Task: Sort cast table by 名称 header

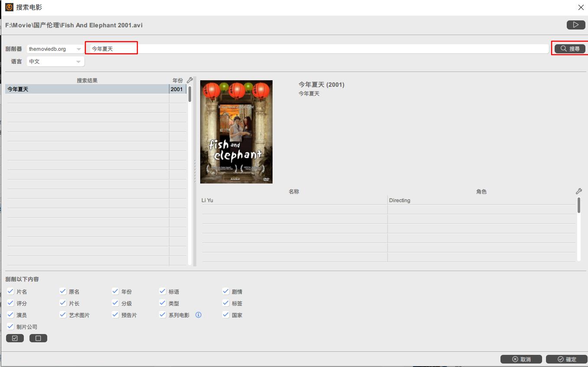Action: pyautogui.click(x=294, y=191)
